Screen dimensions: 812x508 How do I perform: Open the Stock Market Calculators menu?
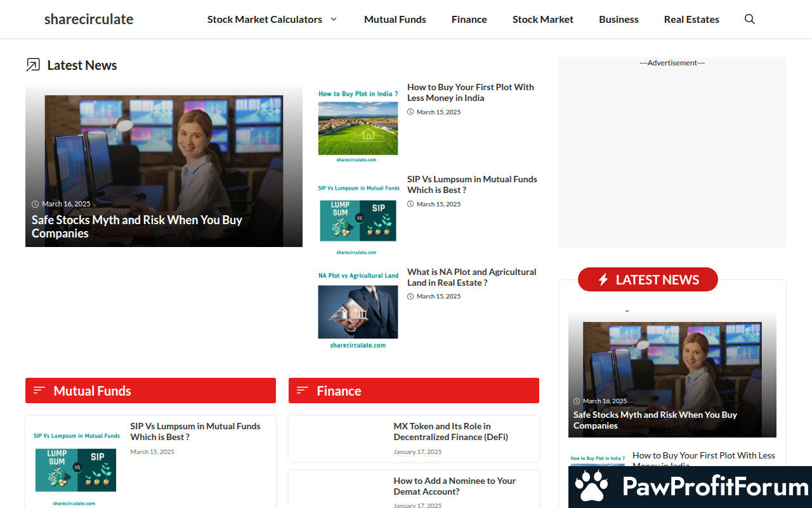pos(265,19)
